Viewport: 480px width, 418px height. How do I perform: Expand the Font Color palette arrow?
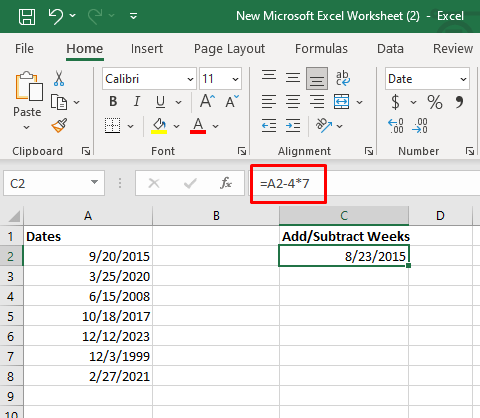216,126
